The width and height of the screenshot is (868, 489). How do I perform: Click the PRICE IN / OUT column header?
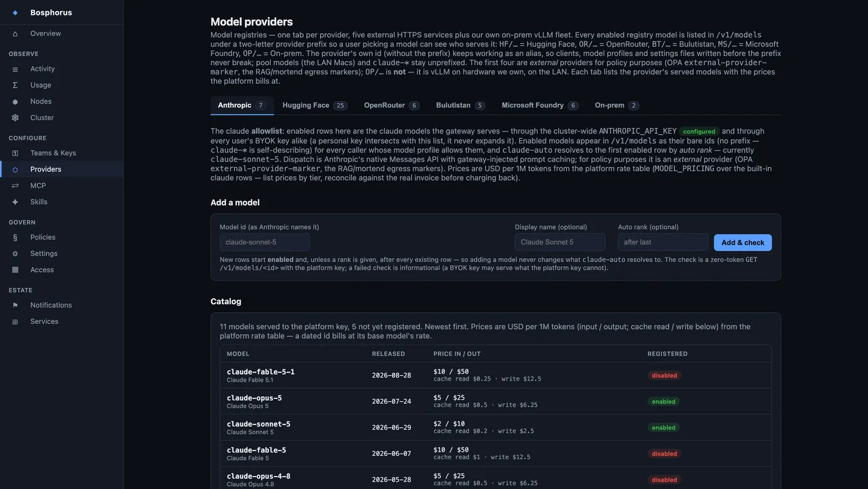[457, 354]
